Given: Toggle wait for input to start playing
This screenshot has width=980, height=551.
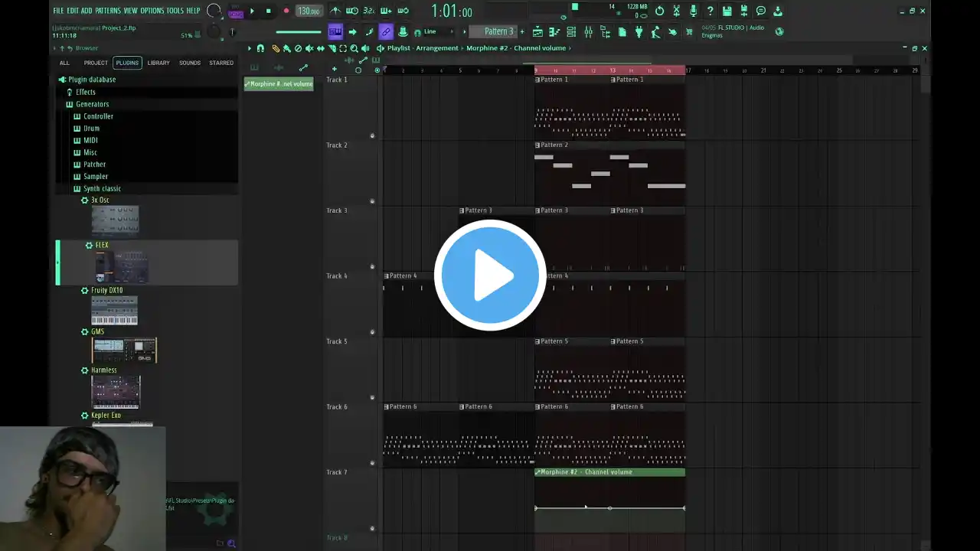Looking at the screenshot, I should coord(352,11).
